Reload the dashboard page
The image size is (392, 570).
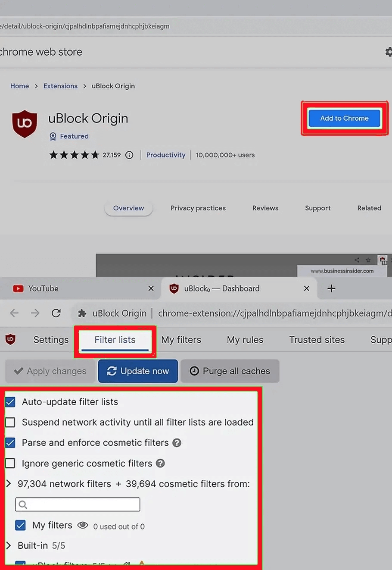click(56, 313)
